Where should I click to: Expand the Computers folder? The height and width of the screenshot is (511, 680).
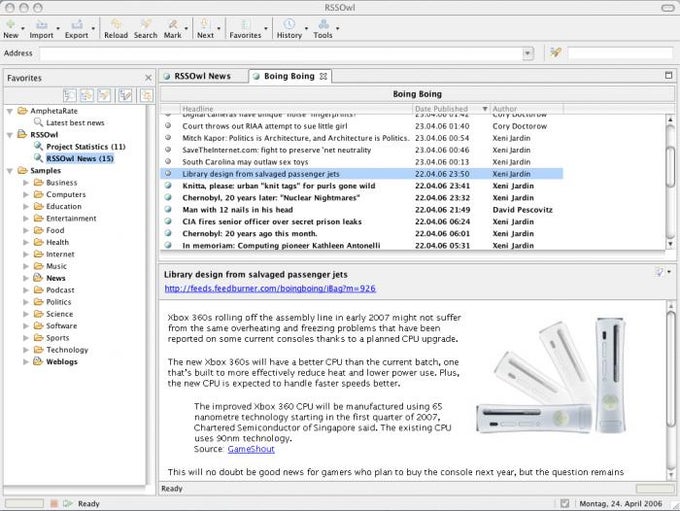pos(26,195)
